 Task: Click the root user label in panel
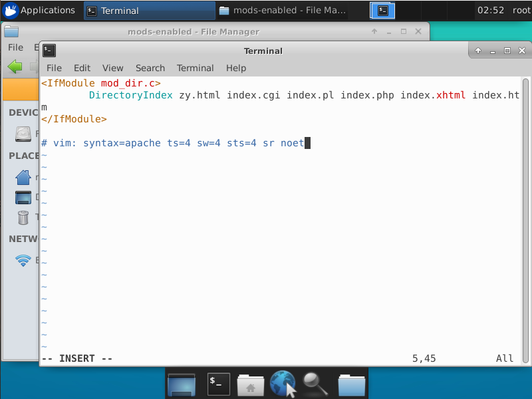(521, 11)
